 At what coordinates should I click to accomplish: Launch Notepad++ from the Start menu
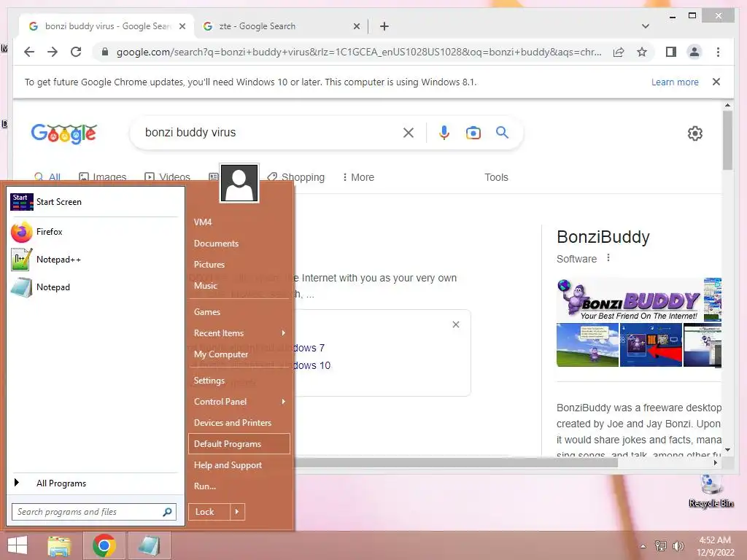coord(94,260)
